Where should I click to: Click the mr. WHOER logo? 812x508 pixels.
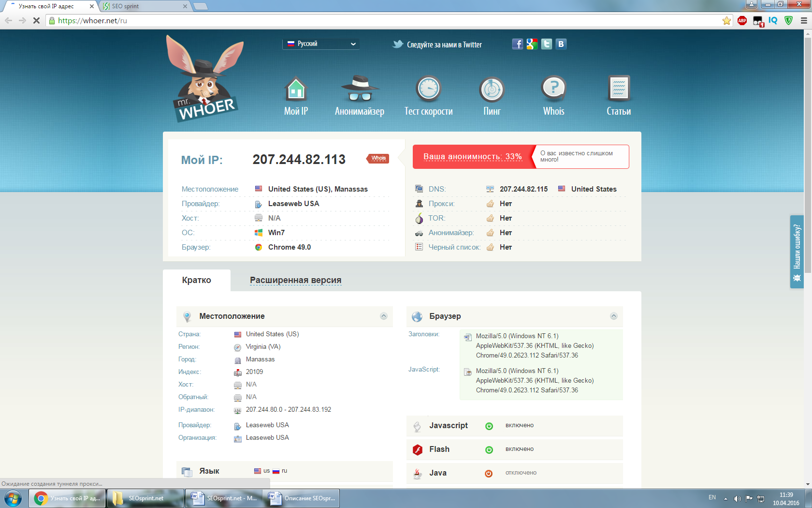205,78
